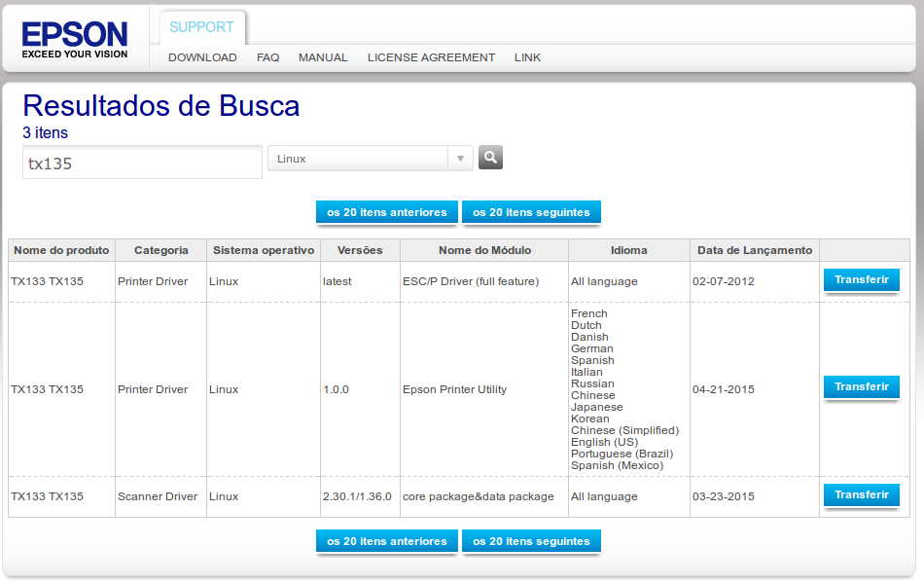Screen dimensions: 924x583
Task: Click the 'Nome do produto' column header
Action: click(x=62, y=250)
